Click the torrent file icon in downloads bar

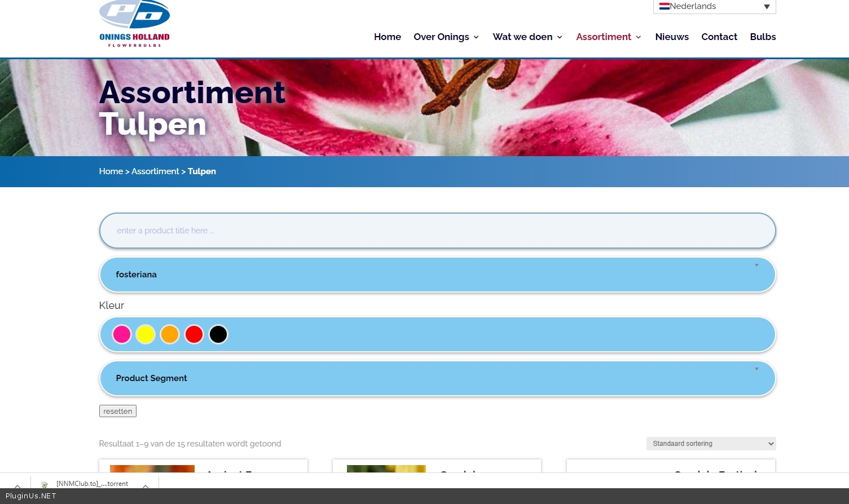click(x=45, y=485)
